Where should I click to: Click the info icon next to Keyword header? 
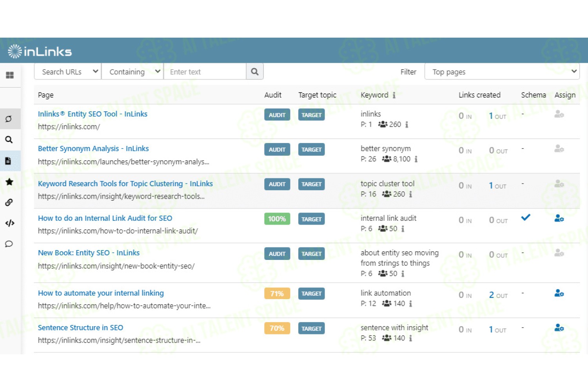[x=394, y=95]
